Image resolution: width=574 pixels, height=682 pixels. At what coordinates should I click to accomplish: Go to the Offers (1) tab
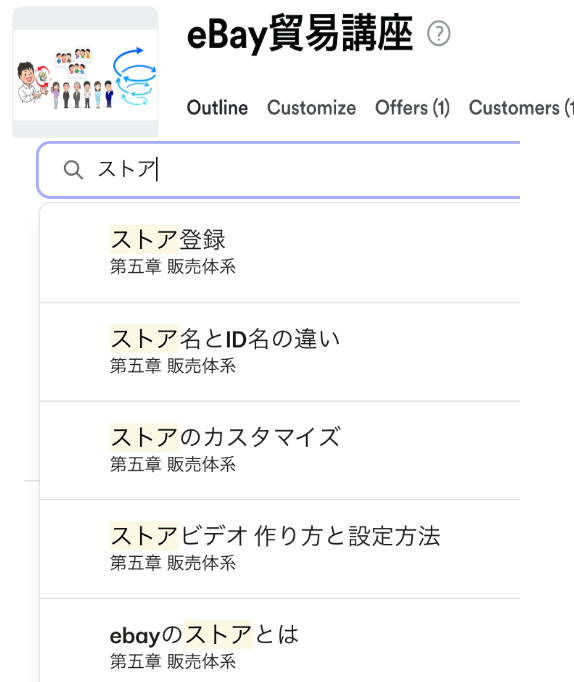[412, 108]
